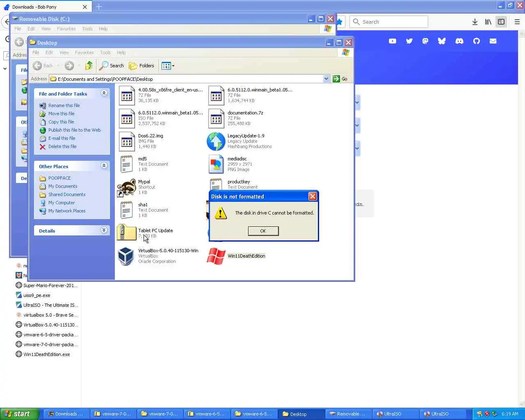Screen dimensions: 525x420
Task: Click E-mail this file task link
Action: pos(62,138)
